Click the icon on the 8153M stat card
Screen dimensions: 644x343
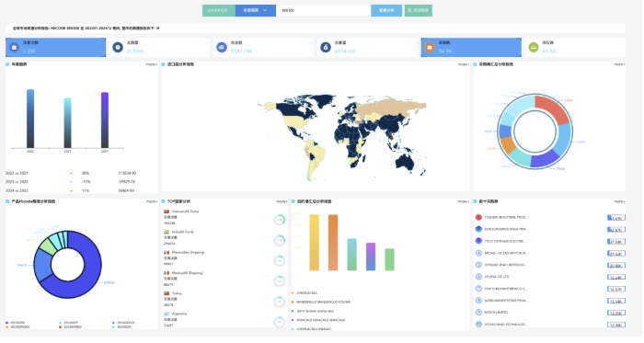pyautogui.click(x=118, y=48)
